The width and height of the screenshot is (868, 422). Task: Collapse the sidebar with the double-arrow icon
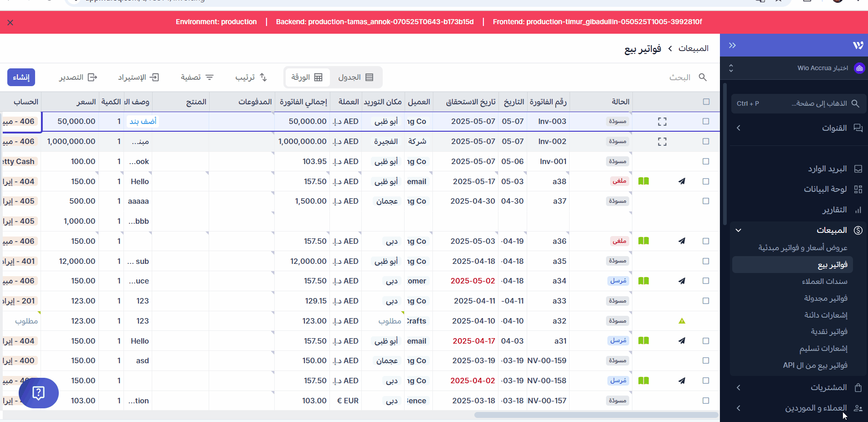point(732,46)
